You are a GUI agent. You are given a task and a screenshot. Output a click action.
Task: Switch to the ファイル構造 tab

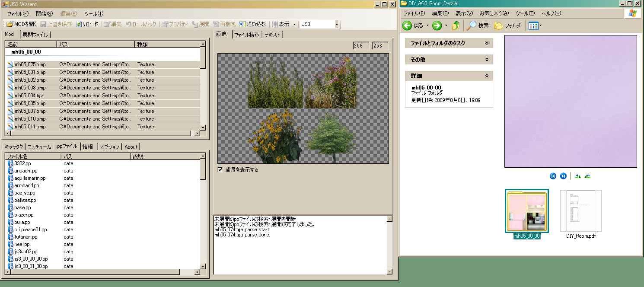[247, 35]
